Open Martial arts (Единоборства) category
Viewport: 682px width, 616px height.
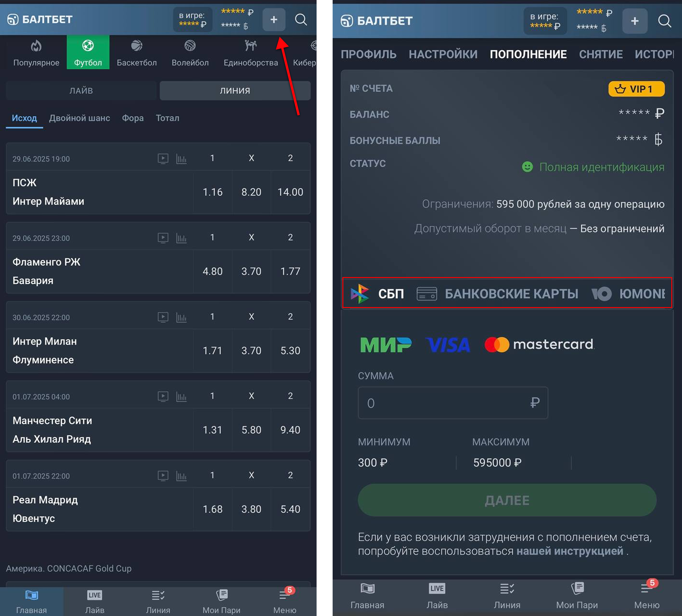pyautogui.click(x=250, y=53)
